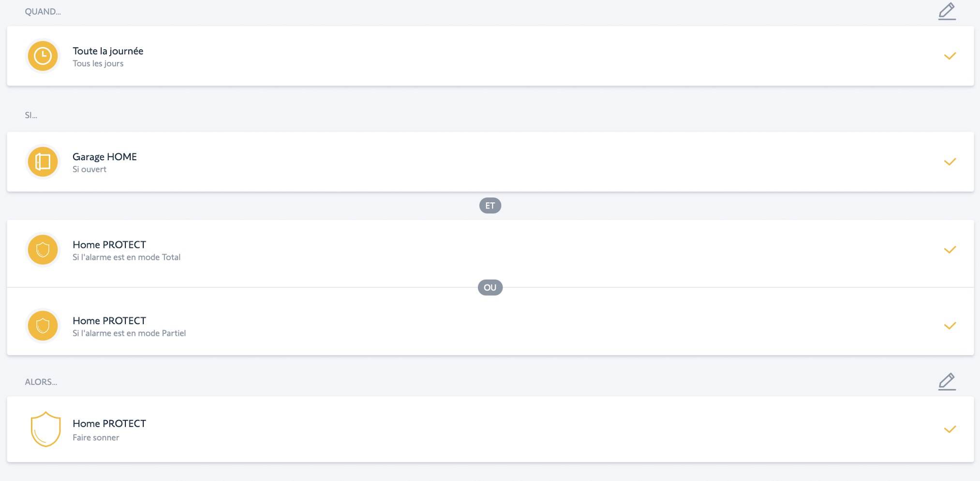Click the clock icon for Toute la journée
980x481 pixels.
click(43, 56)
